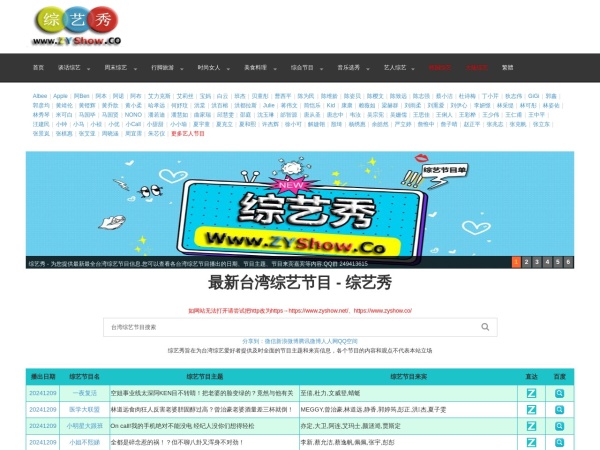Select slide 1 in banner pagination

point(516,262)
